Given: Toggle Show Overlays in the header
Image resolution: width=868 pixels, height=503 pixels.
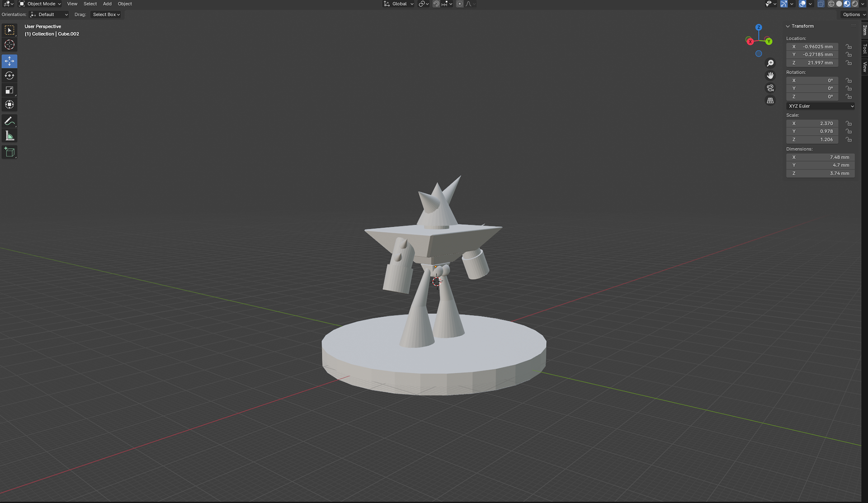Looking at the screenshot, I should point(802,4).
